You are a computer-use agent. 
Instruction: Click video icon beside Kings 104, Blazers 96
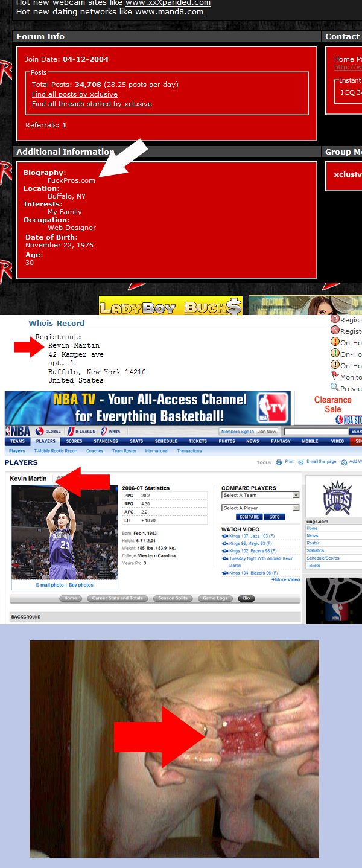click(224, 573)
